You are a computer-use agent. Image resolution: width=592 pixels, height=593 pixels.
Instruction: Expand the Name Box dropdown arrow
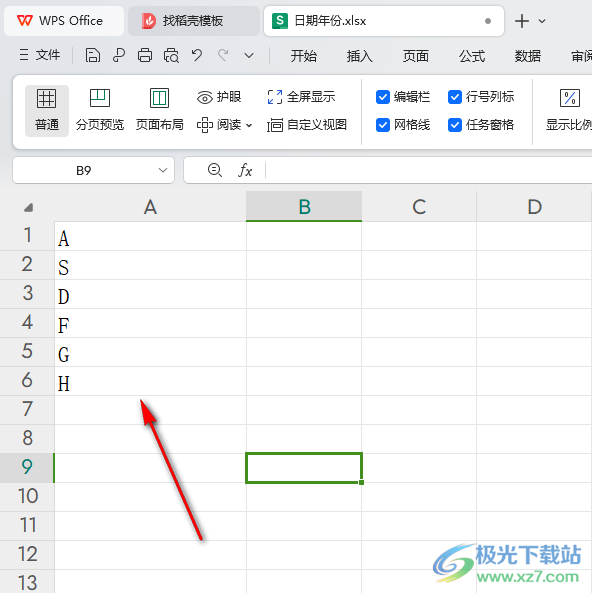click(x=163, y=170)
